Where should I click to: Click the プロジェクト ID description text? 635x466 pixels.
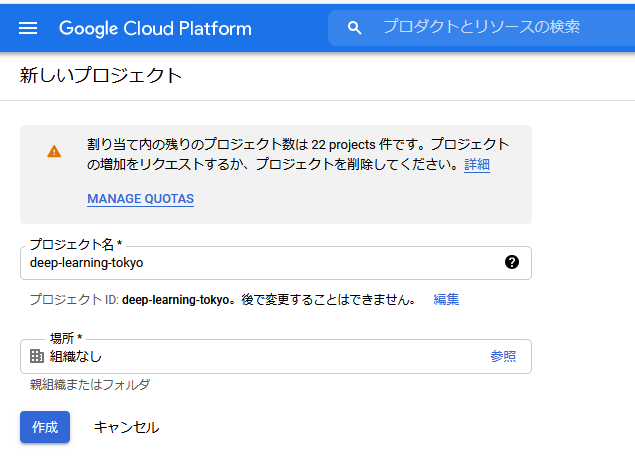(x=223, y=300)
